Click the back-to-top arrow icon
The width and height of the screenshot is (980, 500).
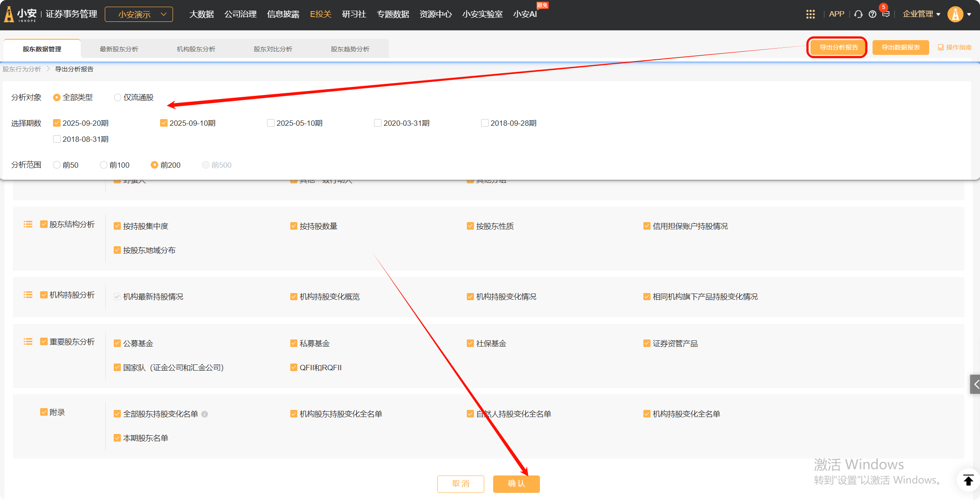[x=968, y=480]
